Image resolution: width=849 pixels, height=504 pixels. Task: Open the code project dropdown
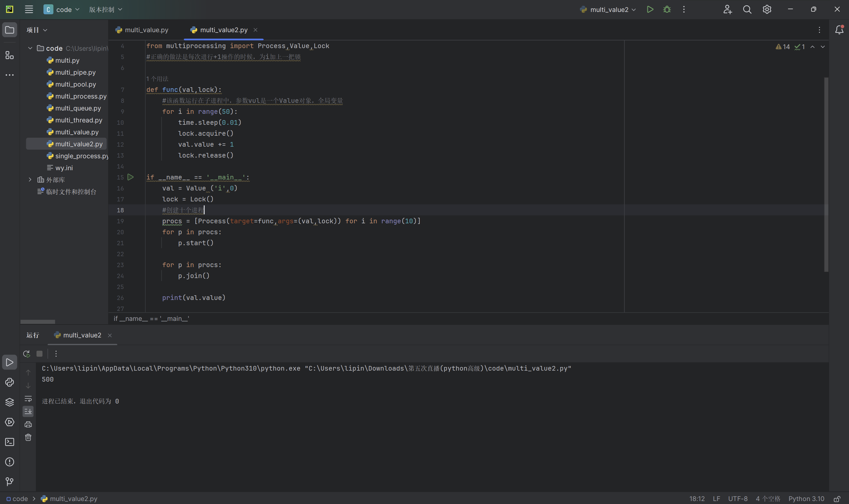(x=61, y=10)
